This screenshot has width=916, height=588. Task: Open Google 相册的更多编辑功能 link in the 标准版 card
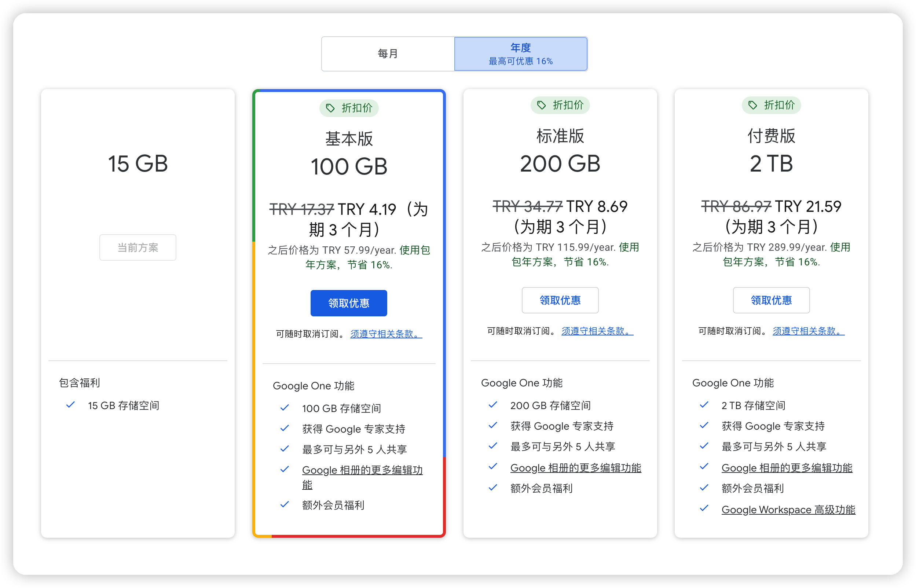click(x=575, y=468)
